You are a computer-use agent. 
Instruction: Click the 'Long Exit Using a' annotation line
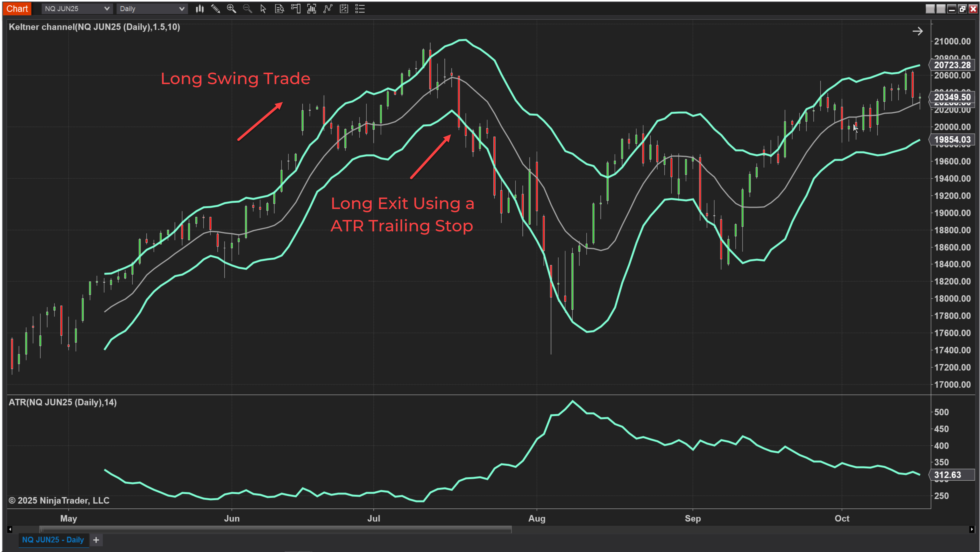[x=403, y=204]
